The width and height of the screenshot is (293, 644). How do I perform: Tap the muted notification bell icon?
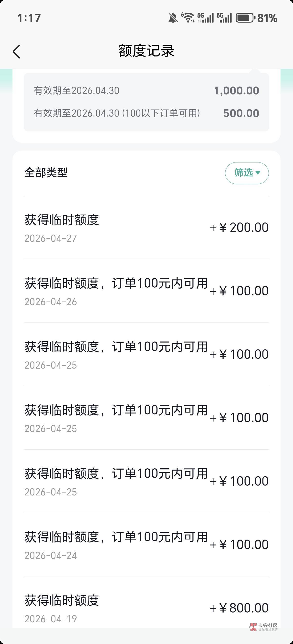173,18
